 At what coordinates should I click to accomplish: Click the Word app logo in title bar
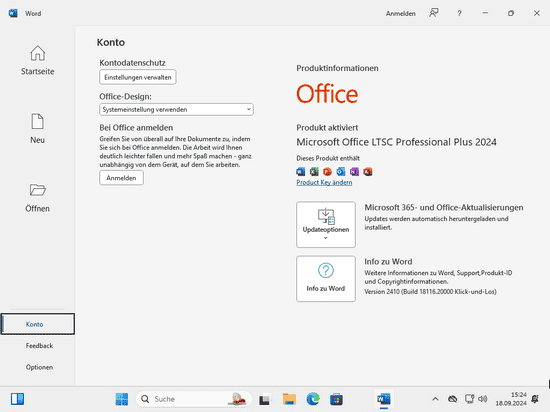click(13, 13)
